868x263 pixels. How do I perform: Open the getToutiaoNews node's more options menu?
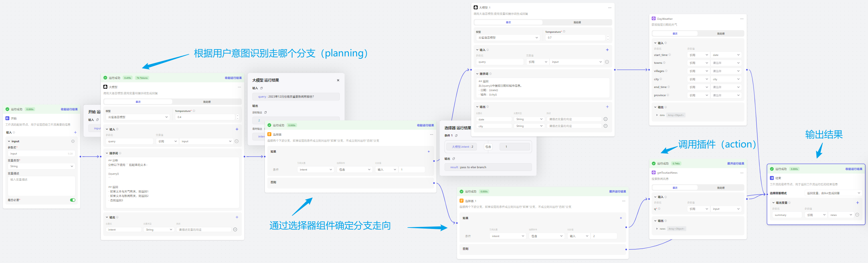pos(742,173)
